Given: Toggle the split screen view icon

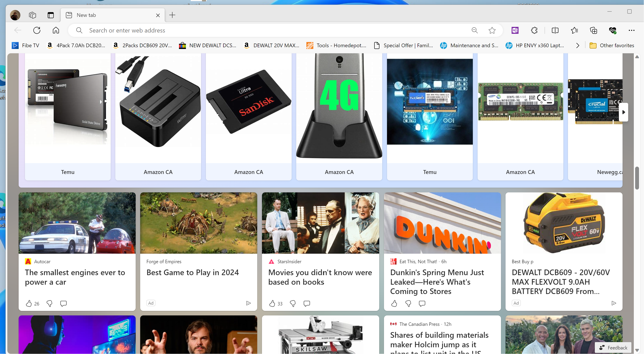Looking at the screenshot, I should (555, 30).
